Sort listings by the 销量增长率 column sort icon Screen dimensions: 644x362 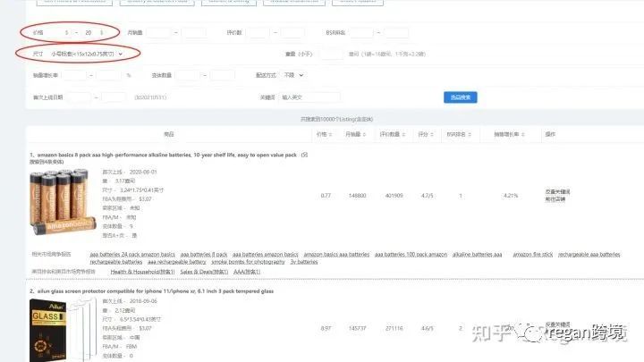(523, 135)
